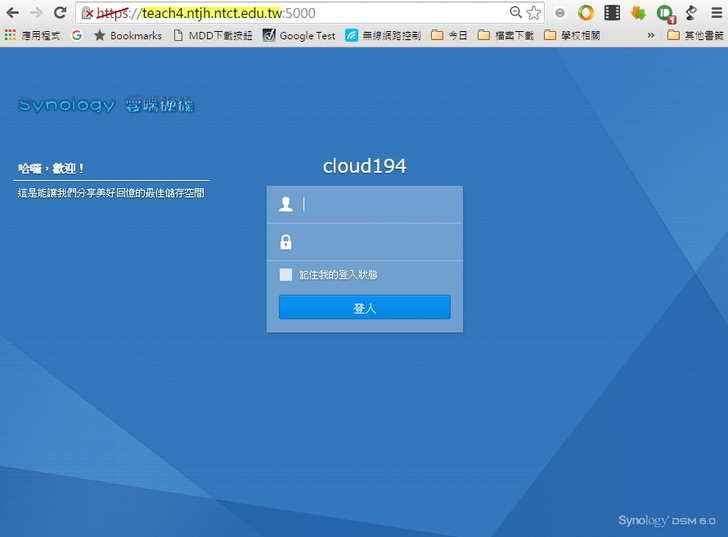Bookmark this page with the star icon
The width and height of the screenshot is (728, 537).
[x=534, y=13]
